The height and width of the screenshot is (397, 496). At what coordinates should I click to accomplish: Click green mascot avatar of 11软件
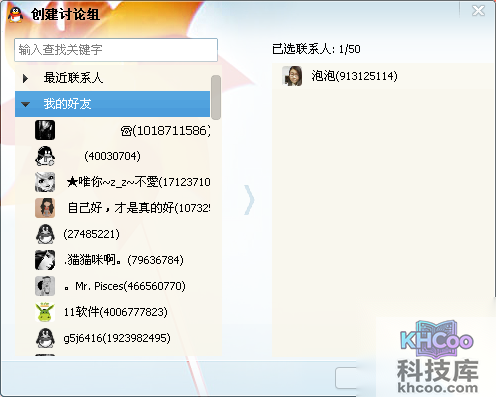point(45,312)
